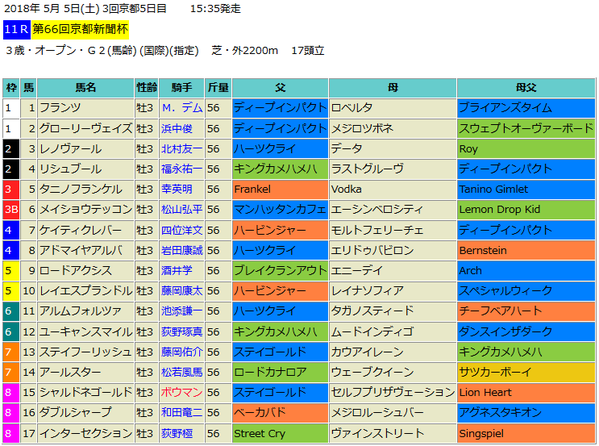Select horse name ロードアクシス
This screenshot has width=599, height=446.
click(76, 271)
